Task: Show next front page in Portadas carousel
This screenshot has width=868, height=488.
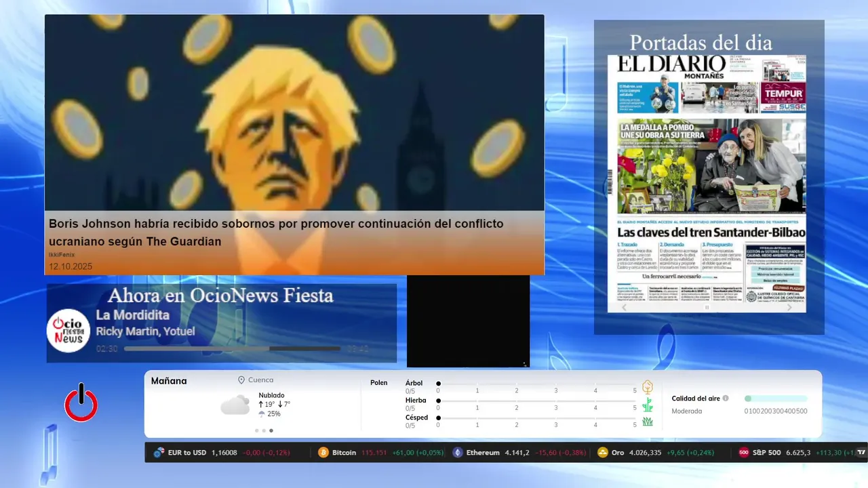Action: [x=789, y=307]
